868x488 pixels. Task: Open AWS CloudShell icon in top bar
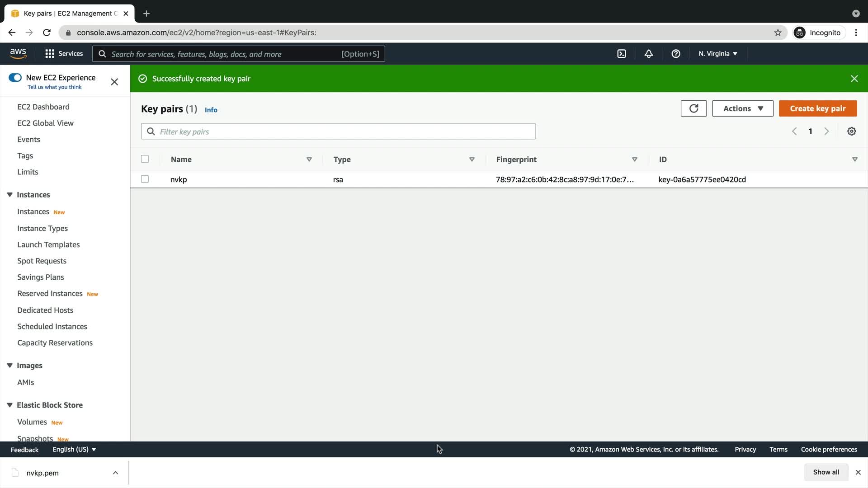pos(622,54)
